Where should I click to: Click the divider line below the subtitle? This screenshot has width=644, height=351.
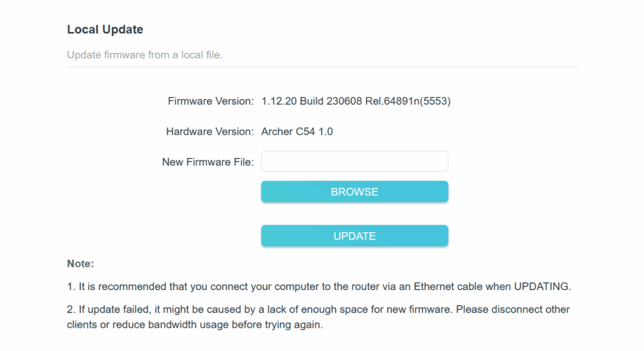322,67
